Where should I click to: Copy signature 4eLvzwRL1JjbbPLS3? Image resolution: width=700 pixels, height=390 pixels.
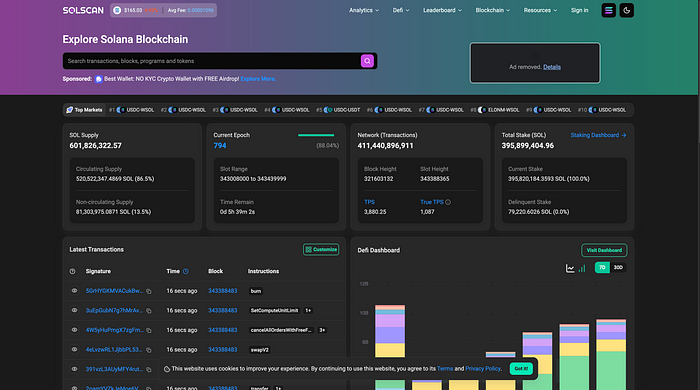pos(149,350)
